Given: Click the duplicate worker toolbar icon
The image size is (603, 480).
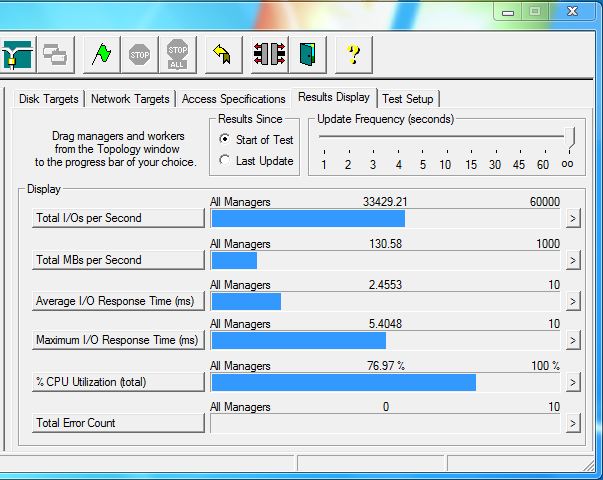Looking at the screenshot, I should 55,55.
